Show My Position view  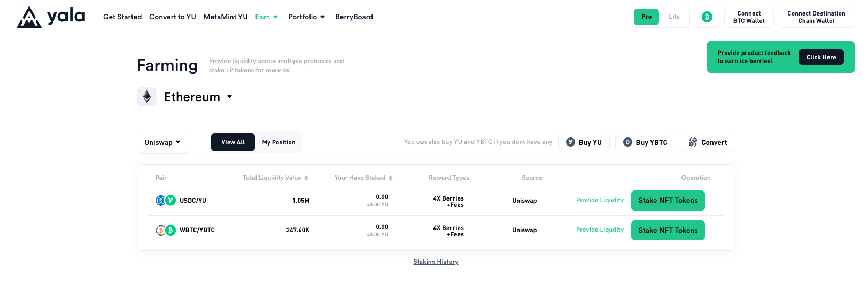tap(278, 142)
